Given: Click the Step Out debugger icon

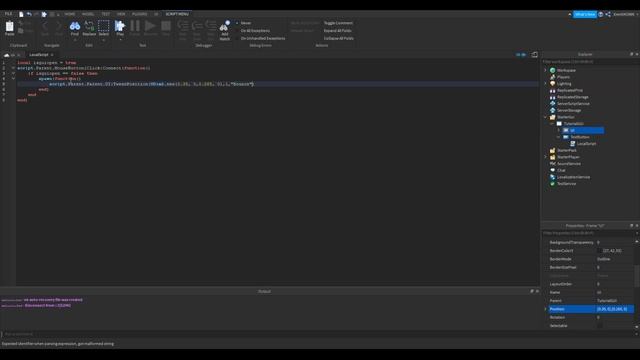Looking at the screenshot, I should coord(211,26).
